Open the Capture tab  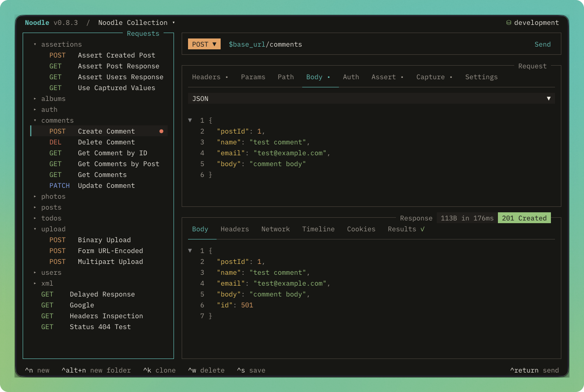(434, 77)
